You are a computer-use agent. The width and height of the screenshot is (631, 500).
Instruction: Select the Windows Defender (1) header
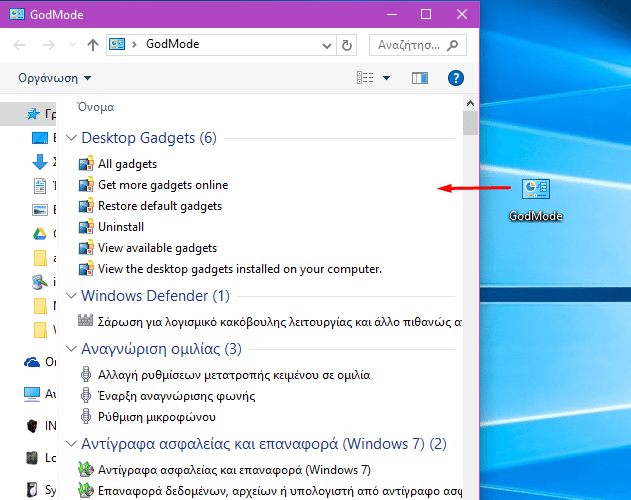point(155,296)
